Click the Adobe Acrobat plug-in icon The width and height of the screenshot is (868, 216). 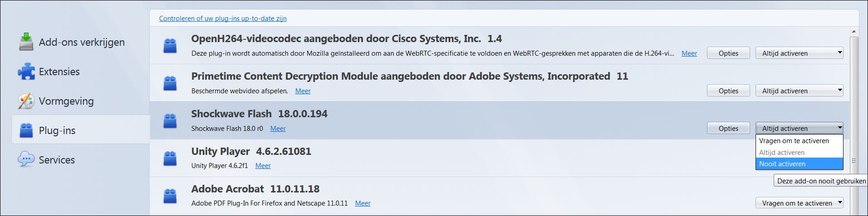(x=170, y=196)
